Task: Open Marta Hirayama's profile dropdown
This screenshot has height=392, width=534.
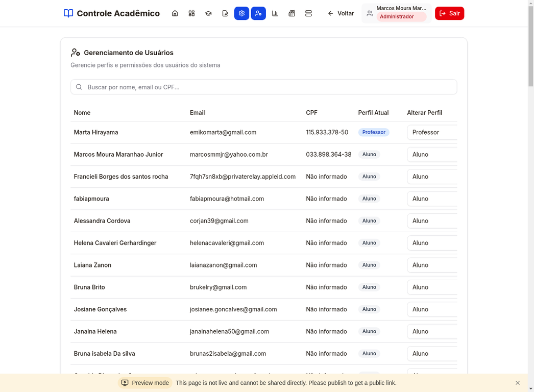Action: (432, 132)
